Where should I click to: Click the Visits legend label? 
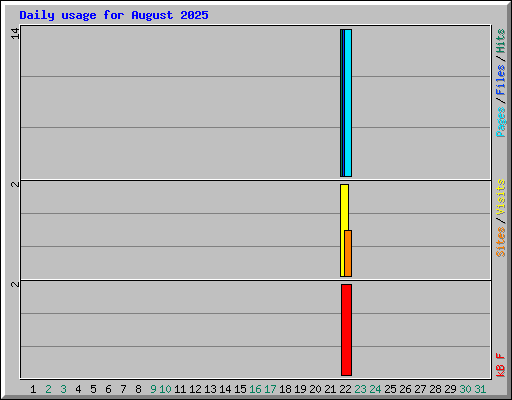(x=501, y=197)
